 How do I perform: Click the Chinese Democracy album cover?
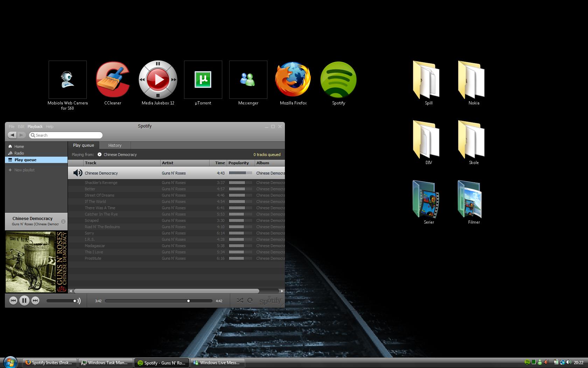click(x=36, y=262)
